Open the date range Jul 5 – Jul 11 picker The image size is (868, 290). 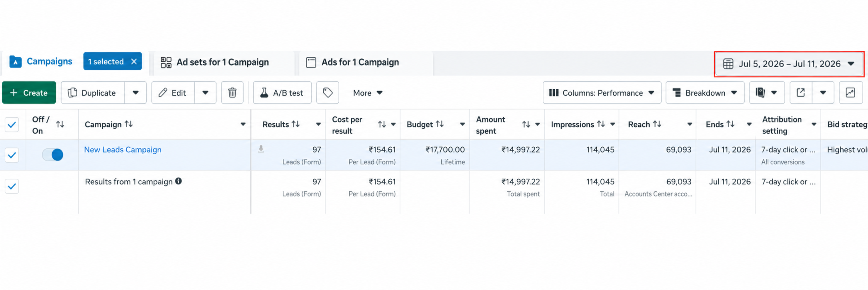[x=789, y=64]
